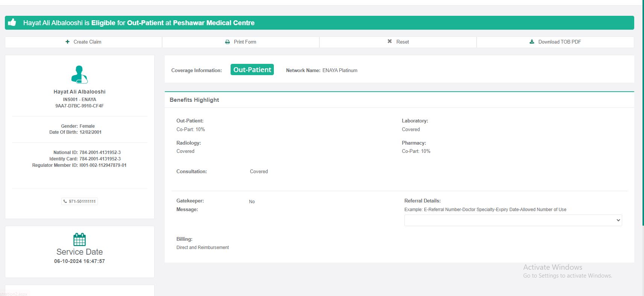Click the patient avatar icon

(79, 74)
